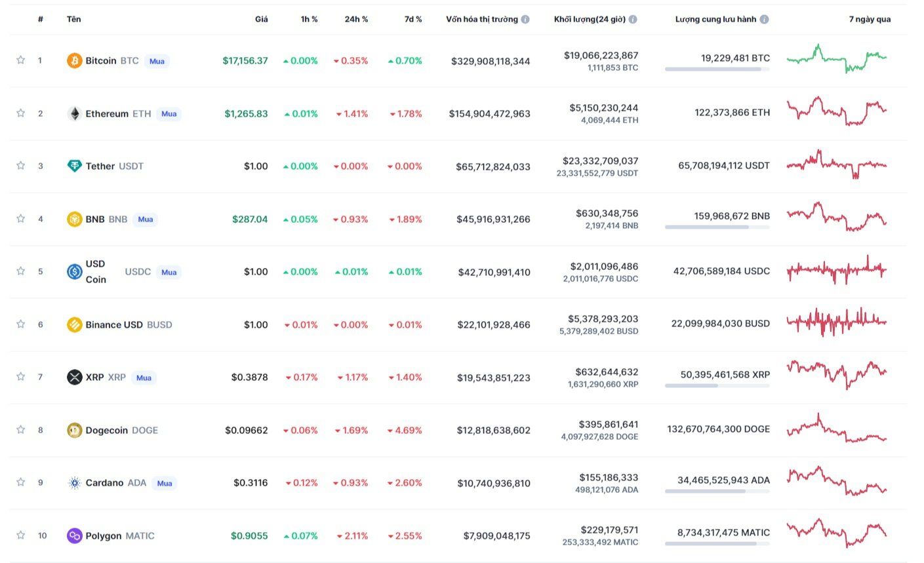Click Mua button beside XRP

point(144,378)
